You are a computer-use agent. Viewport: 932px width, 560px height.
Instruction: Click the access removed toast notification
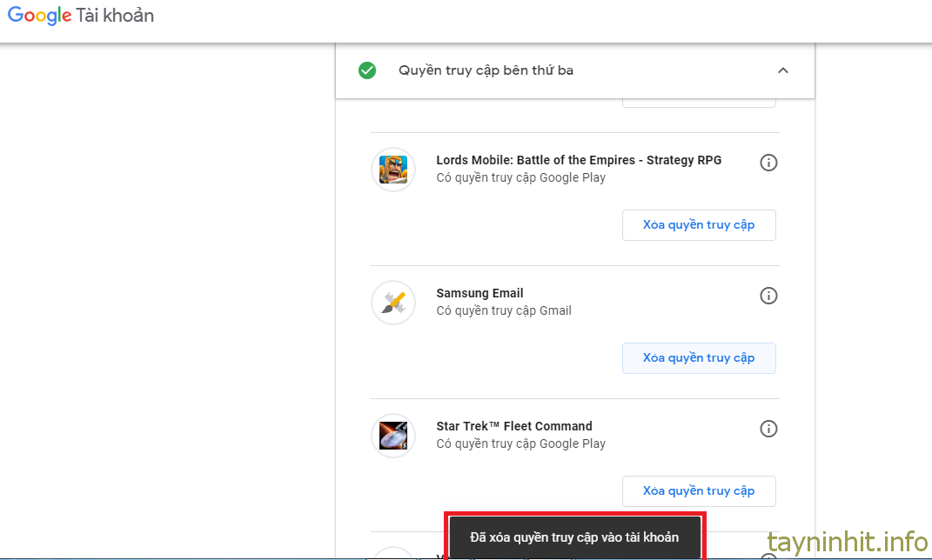click(x=574, y=537)
